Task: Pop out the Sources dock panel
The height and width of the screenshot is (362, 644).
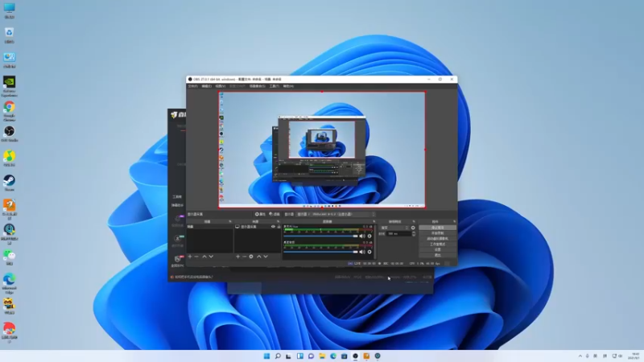Action: point(278,222)
